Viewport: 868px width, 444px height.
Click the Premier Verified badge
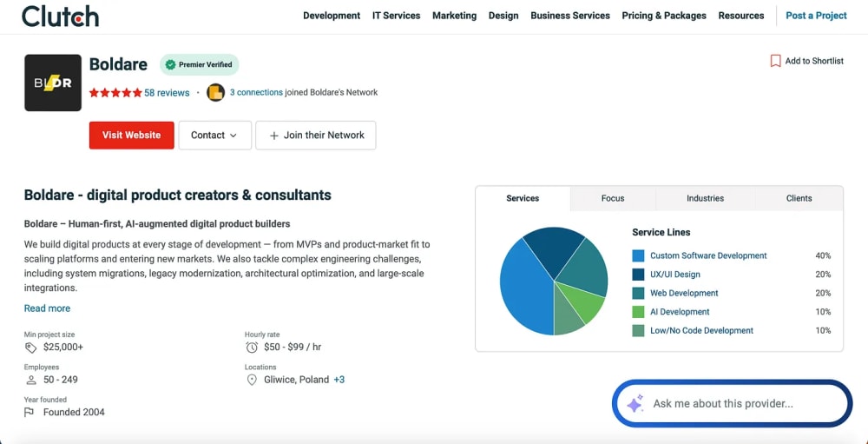click(x=200, y=65)
